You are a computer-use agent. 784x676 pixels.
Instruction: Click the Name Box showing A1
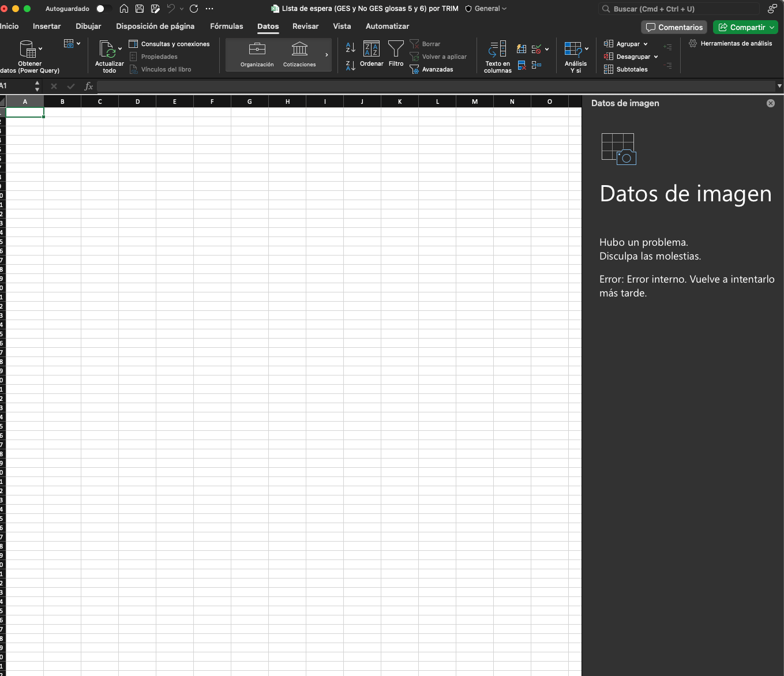pyautogui.click(x=17, y=86)
